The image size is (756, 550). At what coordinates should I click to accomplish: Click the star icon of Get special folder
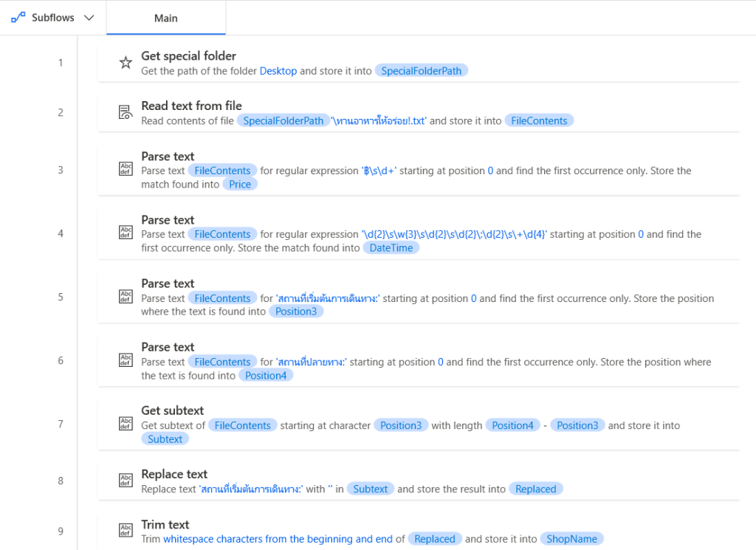(x=126, y=63)
